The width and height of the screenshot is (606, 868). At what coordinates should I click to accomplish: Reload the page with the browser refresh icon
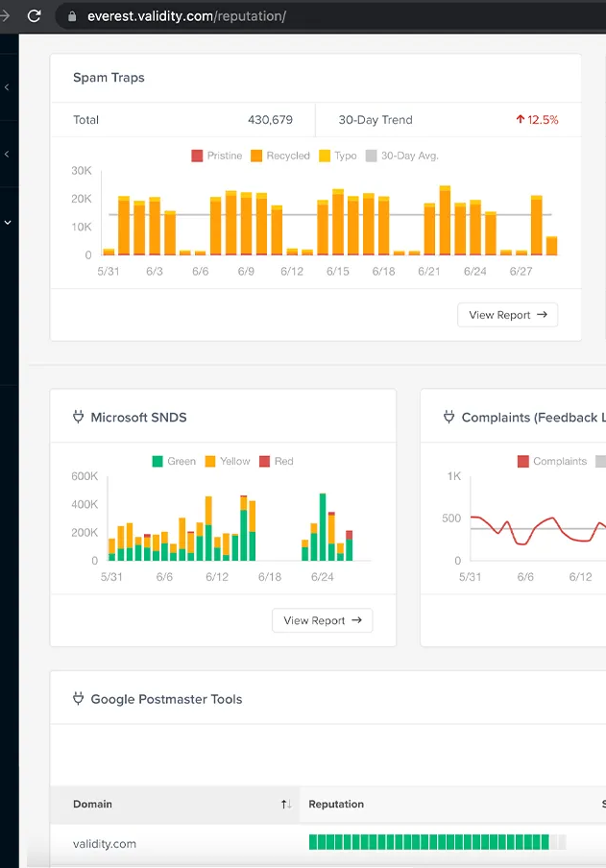pyautogui.click(x=35, y=16)
